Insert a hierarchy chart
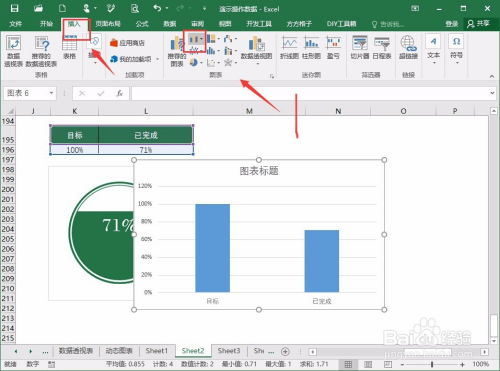 coord(213,39)
